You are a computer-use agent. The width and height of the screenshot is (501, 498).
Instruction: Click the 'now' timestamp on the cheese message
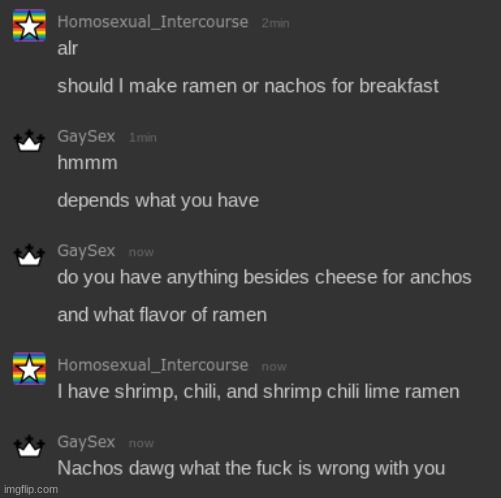click(x=141, y=252)
